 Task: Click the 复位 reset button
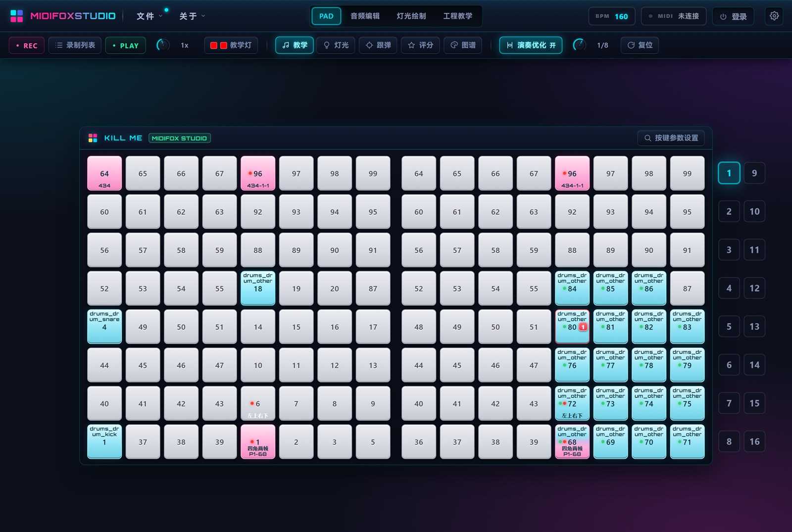click(x=640, y=45)
